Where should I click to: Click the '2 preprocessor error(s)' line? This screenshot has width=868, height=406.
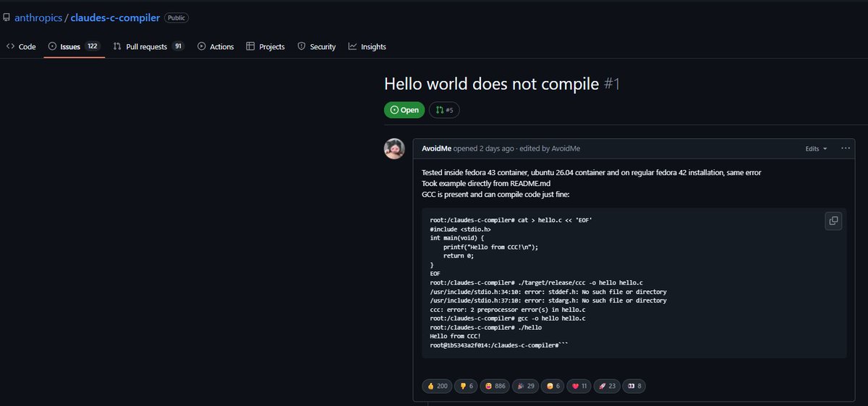[x=508, y=310]
